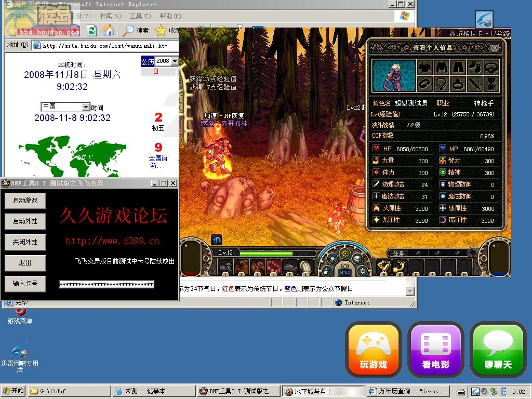Click the shoulder armor equipment slot
Screen dimensions: 532x399
coord(424,67)
